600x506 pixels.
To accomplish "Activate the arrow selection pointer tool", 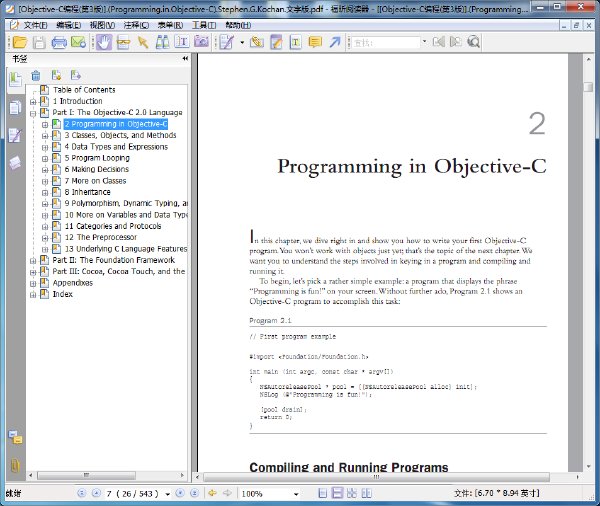I will (x=143, y=42).
